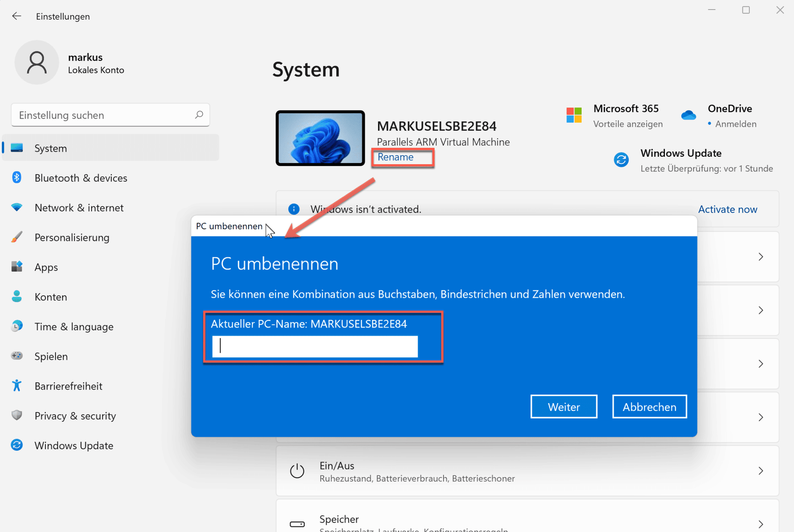Click the new PC name input field
The width and height of the screenshot is (794, 532).
[314, 346]
